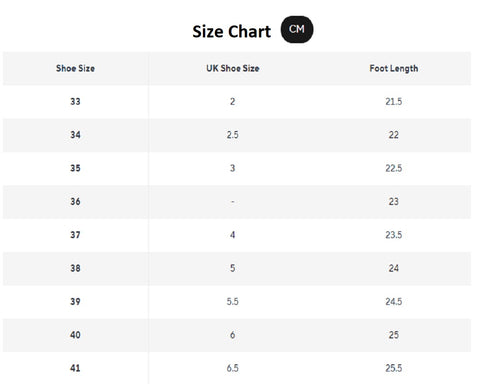Select the Shoe Size column header
The width and height of the screenshot is (480, 384).
click(x=75, y=68)
